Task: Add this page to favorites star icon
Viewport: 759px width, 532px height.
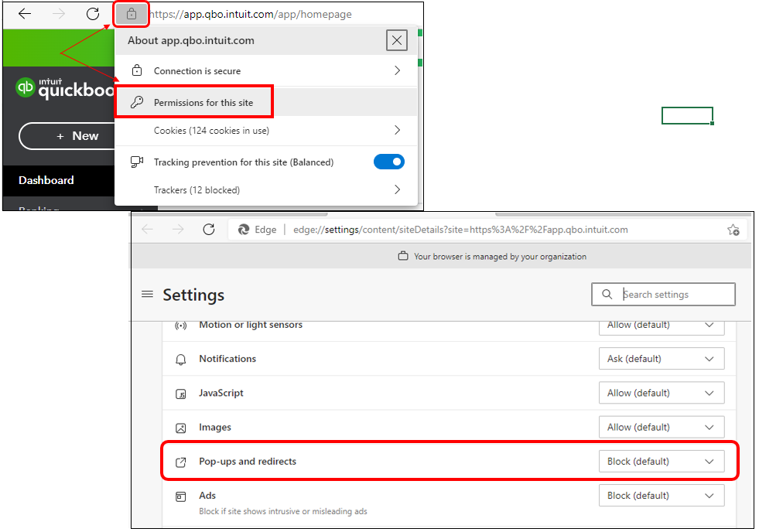Action: pos(733,230)
